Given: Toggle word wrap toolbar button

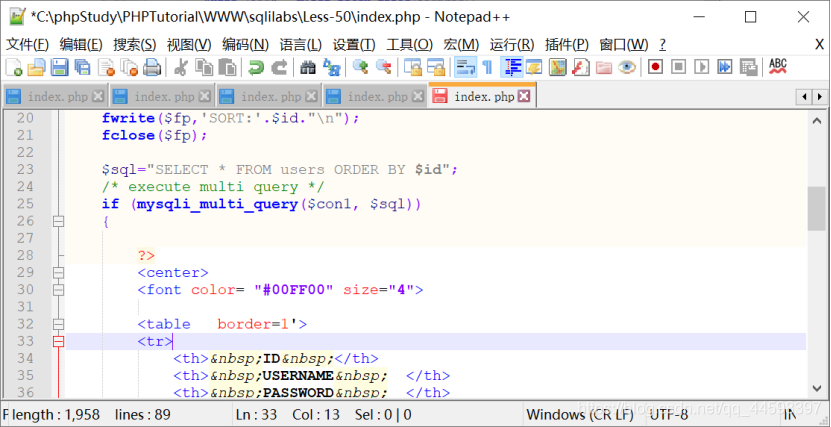Looking at the screenshot, I should click(465, 67).
